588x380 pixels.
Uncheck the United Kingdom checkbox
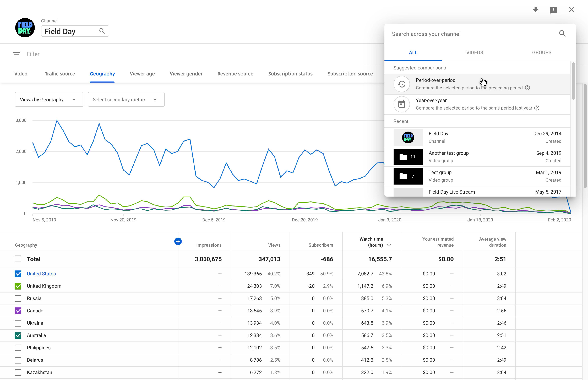pos(18,286)
